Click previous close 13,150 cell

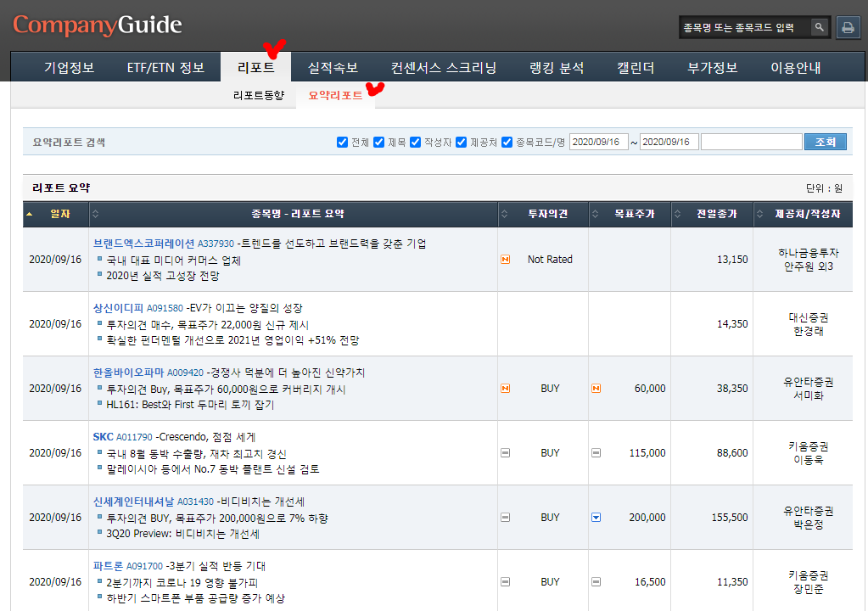[732, 260]
